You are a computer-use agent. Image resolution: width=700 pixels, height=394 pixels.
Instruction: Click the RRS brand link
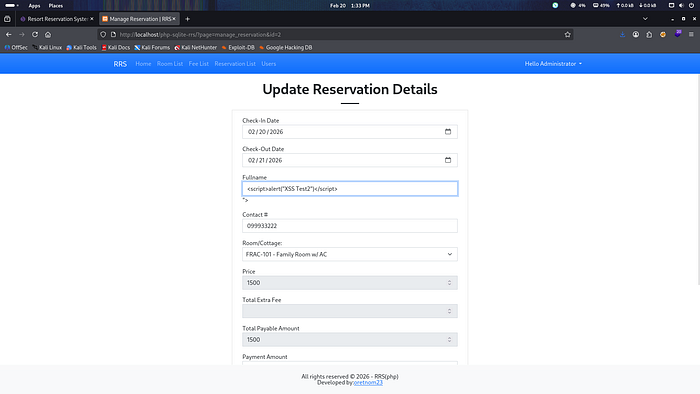click(x=120, y=64)
